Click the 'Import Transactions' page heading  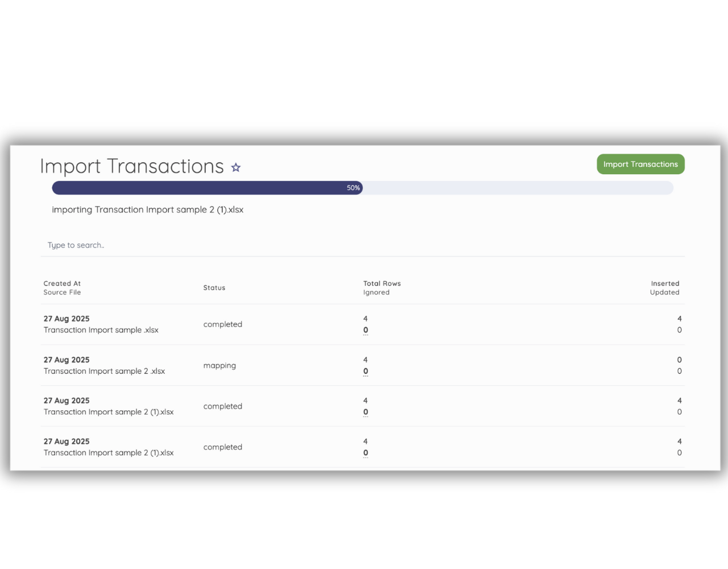(132, 166)
